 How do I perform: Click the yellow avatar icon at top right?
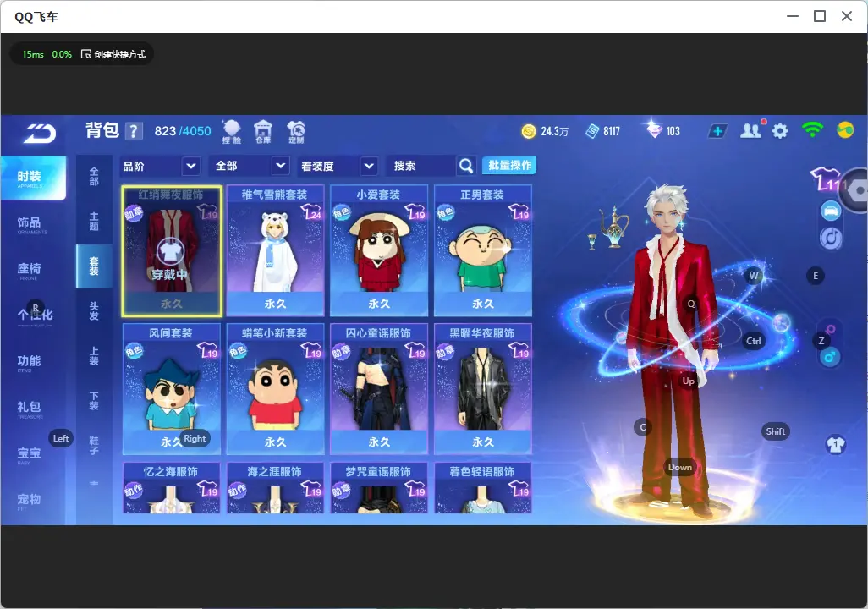[x=845, y=130]
